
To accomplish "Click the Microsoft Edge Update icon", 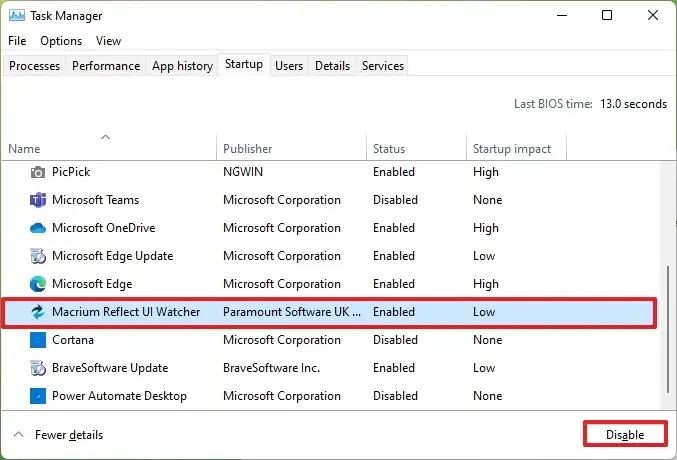I will tap(38, 256).
